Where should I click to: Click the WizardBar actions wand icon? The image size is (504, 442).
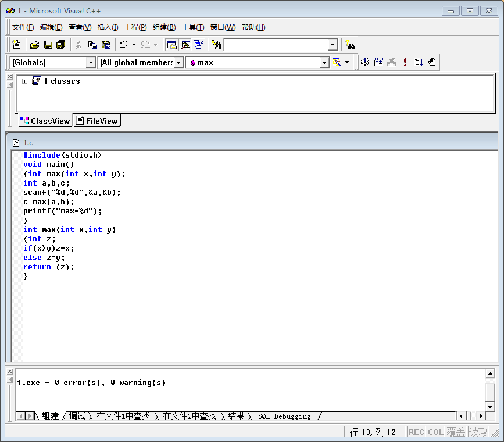(337, 62)
